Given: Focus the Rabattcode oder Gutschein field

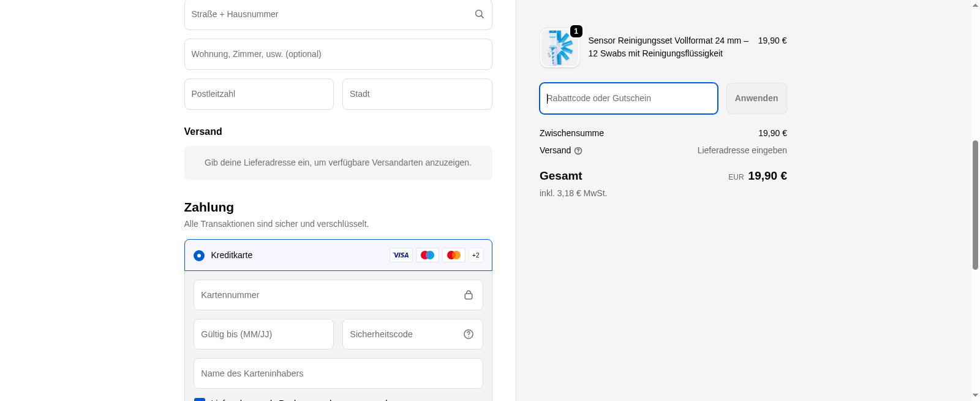Looking at the screenshot, I should (x=628, y=98).
